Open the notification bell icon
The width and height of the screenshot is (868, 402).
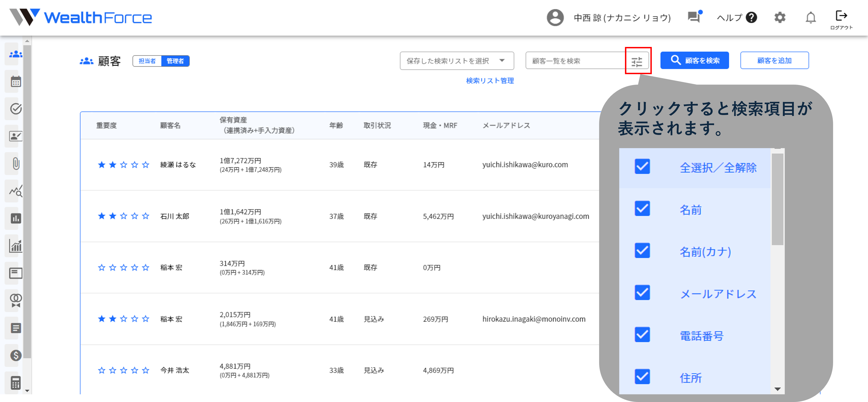pyautogui.click(x=810, y=18)
